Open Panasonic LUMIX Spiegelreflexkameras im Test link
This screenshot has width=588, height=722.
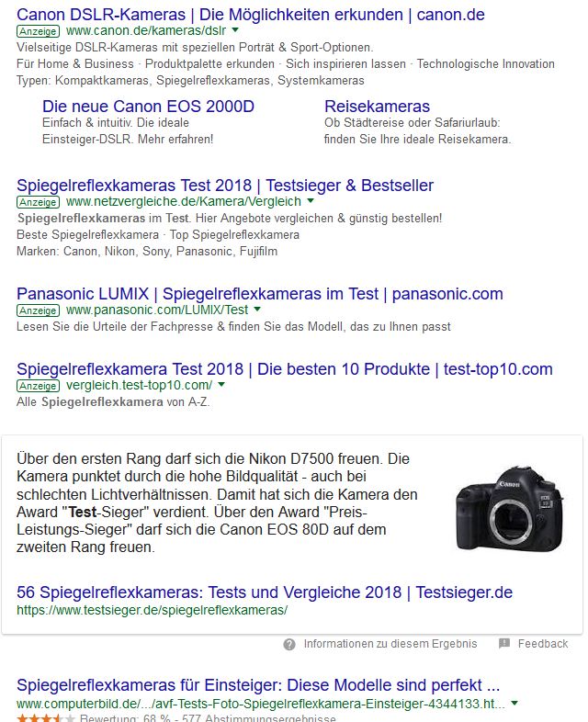coord(260,294)
